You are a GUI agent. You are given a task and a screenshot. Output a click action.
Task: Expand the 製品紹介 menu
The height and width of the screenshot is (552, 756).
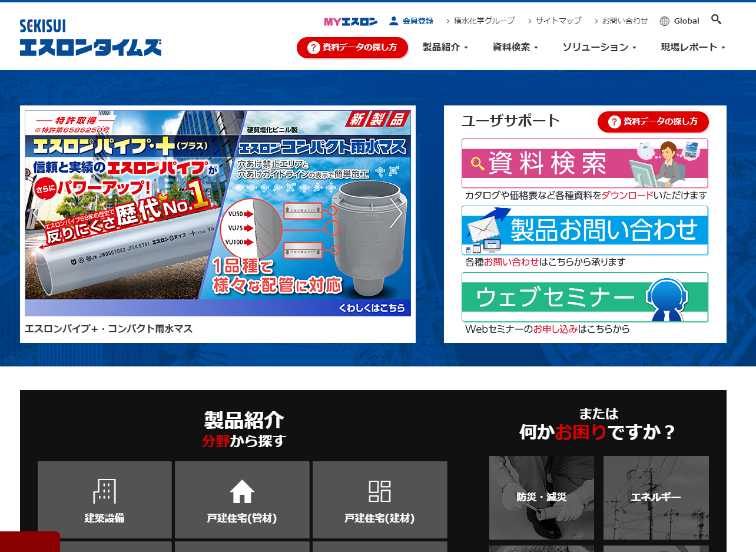coord(445,47)
